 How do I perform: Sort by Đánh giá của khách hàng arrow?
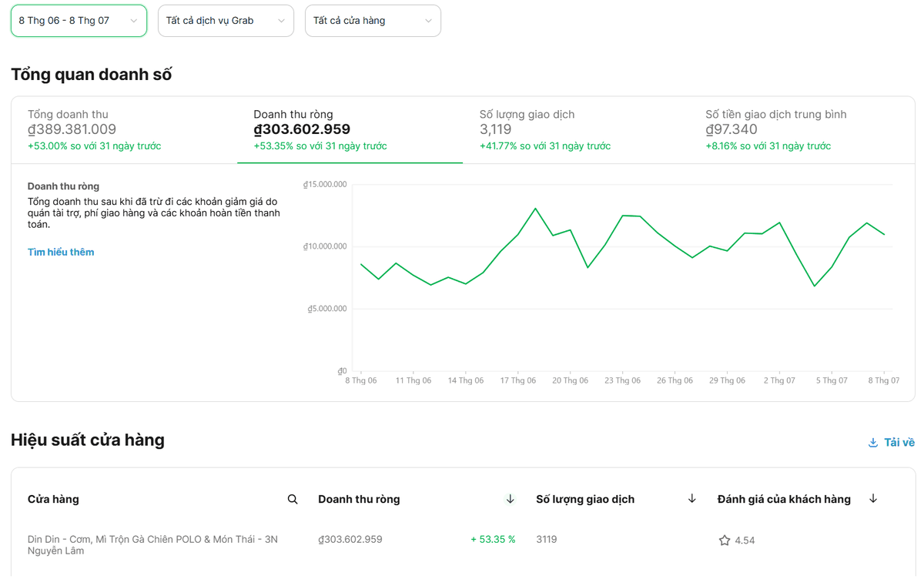coord(873,499)
